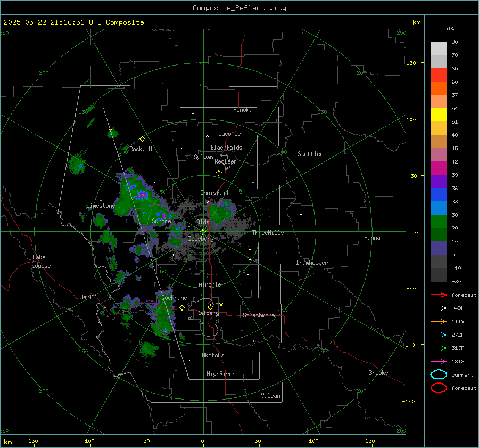Click the Didsbury city label

pyautogui.click(x=201, y=239)
